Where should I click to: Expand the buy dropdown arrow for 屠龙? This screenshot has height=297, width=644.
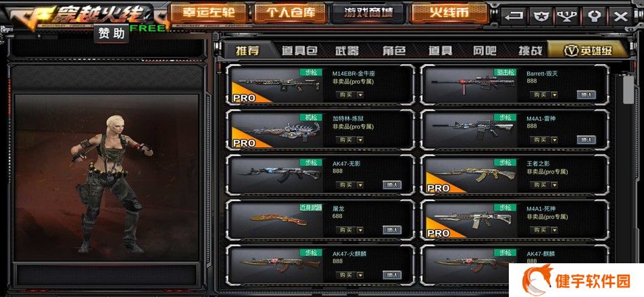tap(360, 230)
